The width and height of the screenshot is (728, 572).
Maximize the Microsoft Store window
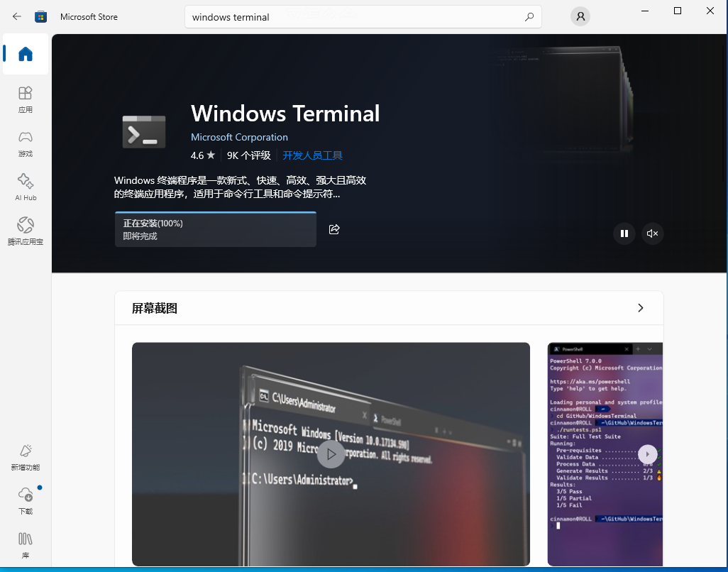(678, 11)
